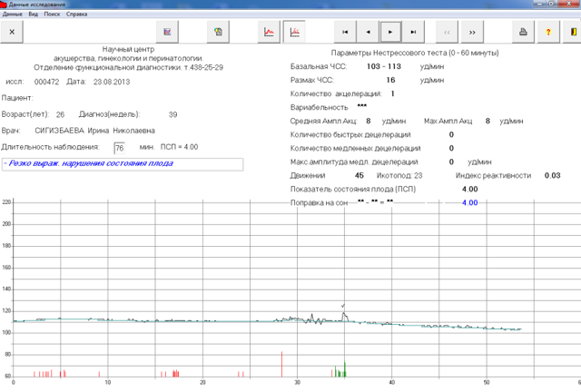Go to previous record arrow
This screenshot has height=392, width=581.
[368, 32]
